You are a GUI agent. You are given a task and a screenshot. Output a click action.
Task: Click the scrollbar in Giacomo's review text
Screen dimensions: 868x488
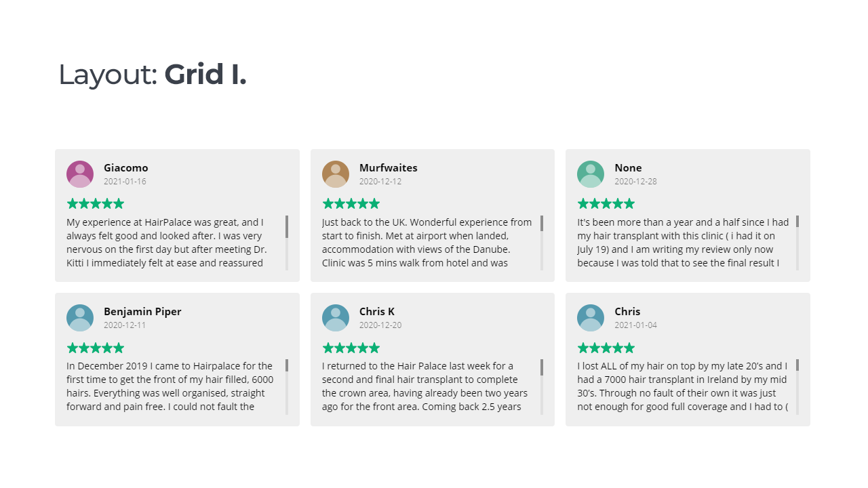(x=287, y=243)
